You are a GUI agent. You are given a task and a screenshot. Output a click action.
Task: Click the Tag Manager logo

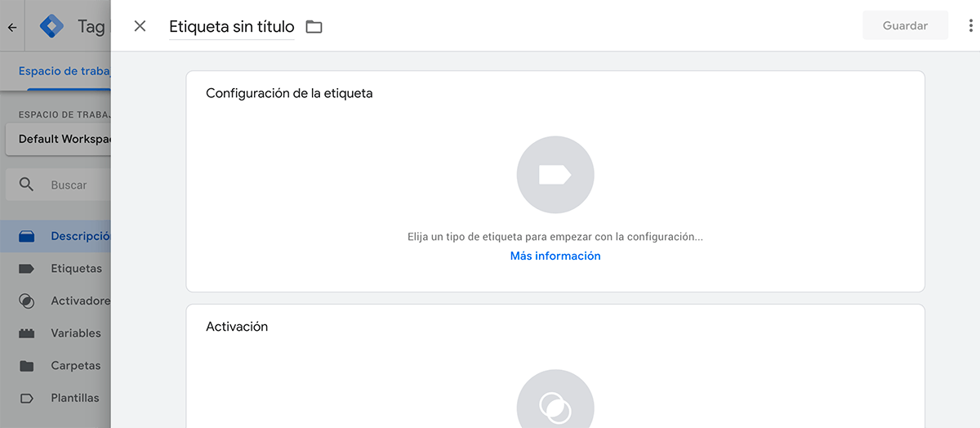(x=52, y=26)
